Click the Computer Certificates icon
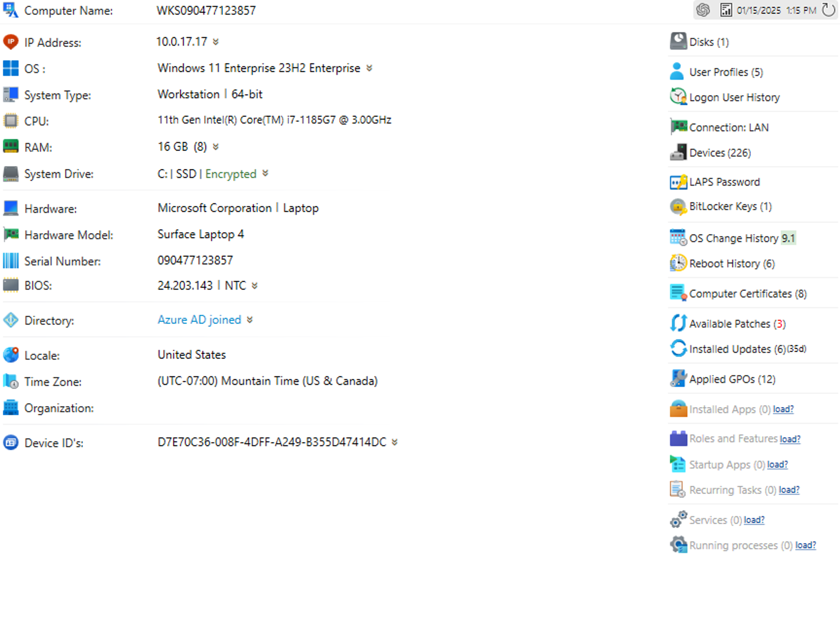This screenshot has height=619, width=840. pos(678,293)
